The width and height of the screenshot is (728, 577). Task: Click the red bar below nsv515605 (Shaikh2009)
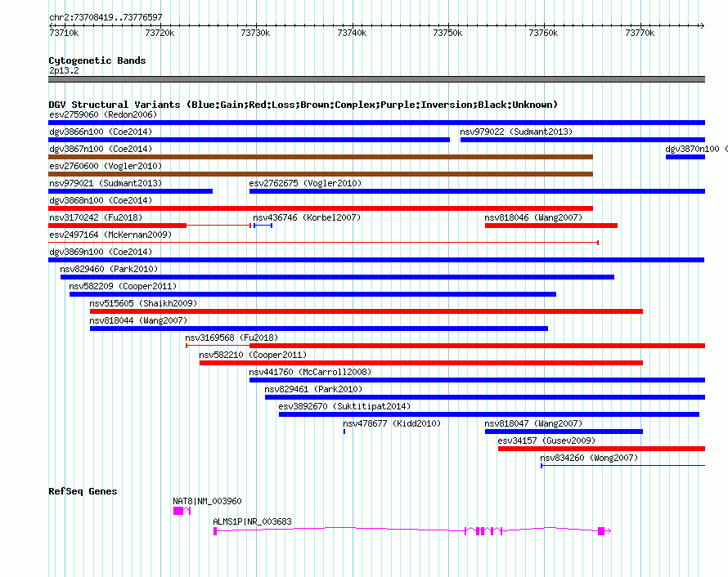366,311
